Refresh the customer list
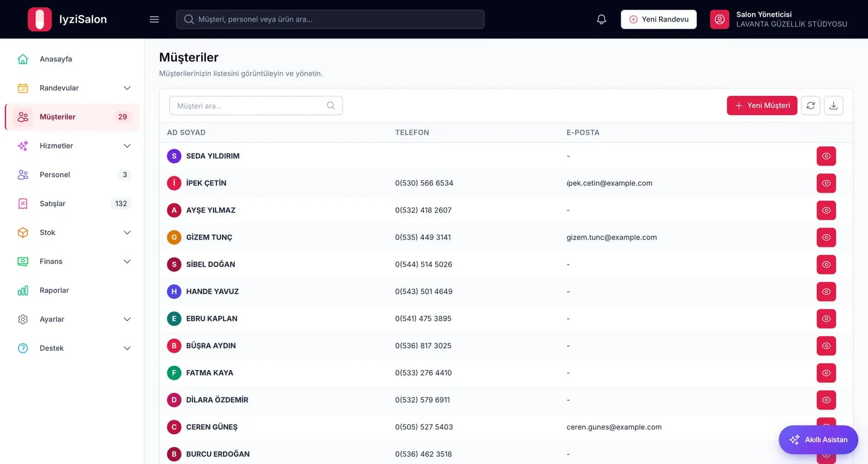 (810, 106)
